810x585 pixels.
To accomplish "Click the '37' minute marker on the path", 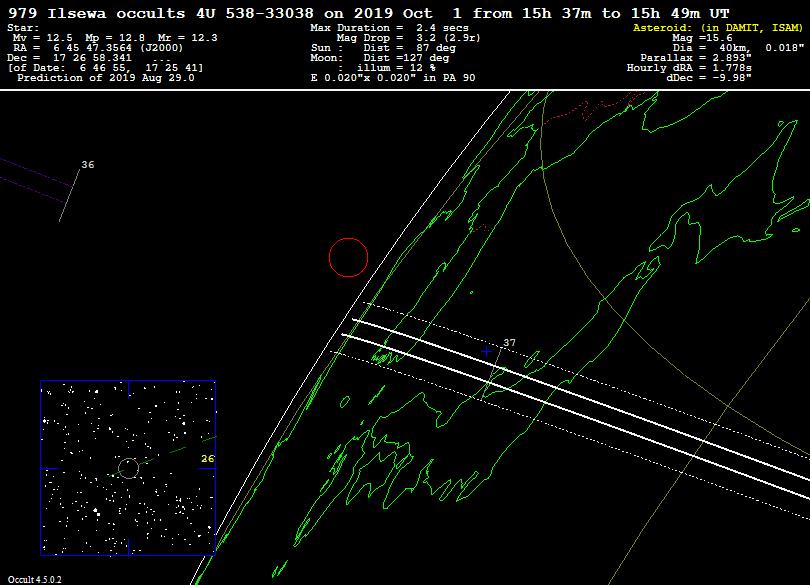I will coord(509,342).
